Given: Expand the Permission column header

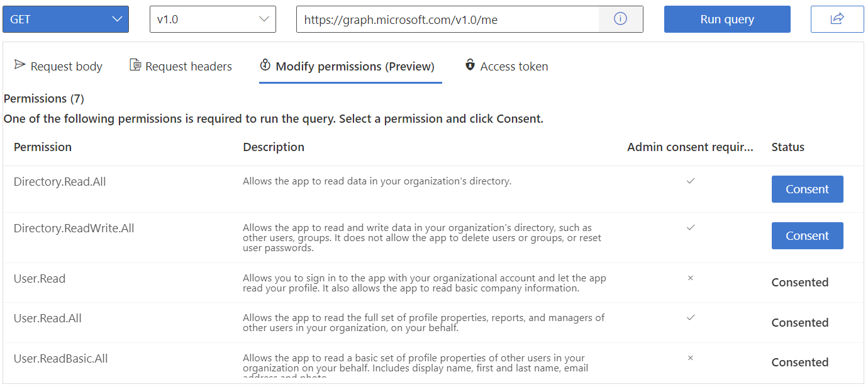Looking at the screenshot, I should pyautogui.click(x=42, y=147).
